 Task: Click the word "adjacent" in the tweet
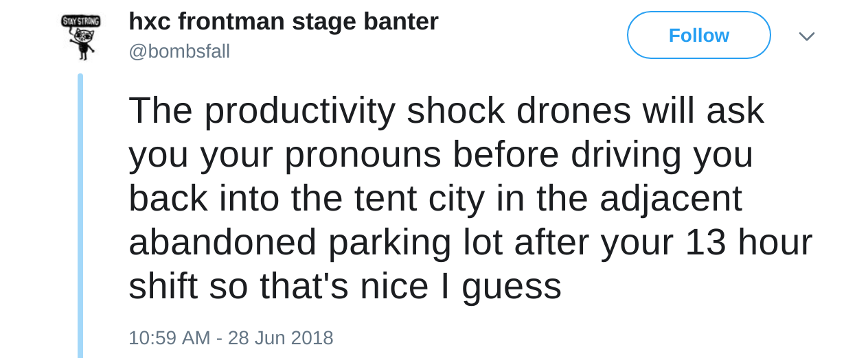[670, 198]
